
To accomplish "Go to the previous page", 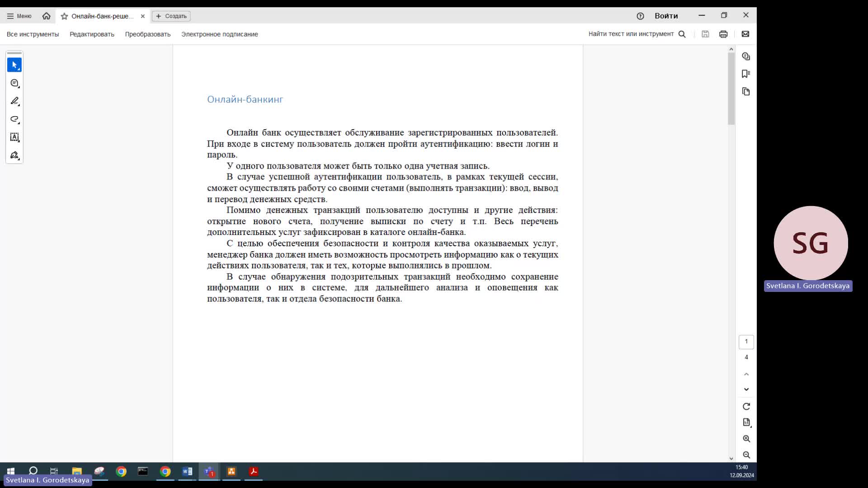I will click(x=746, y=374).
